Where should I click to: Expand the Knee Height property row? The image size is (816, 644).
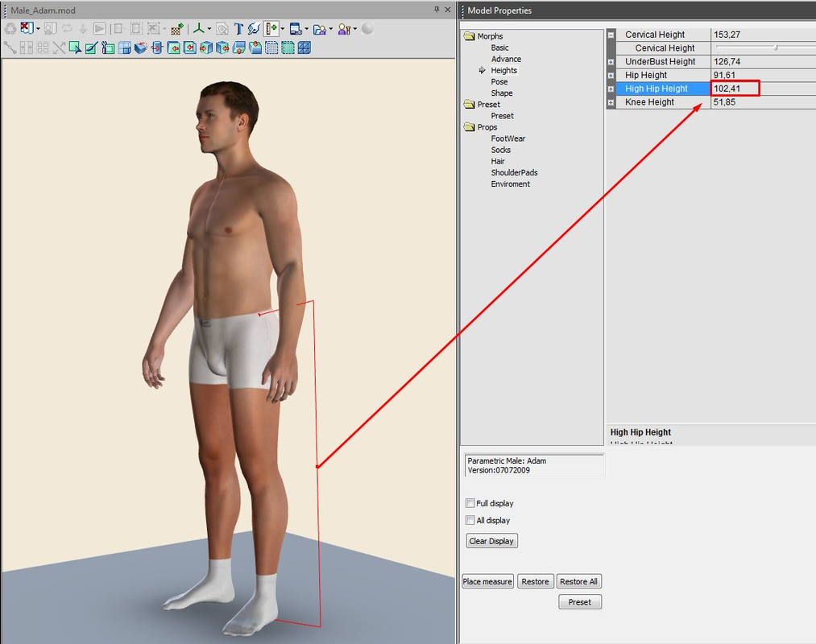(x=611, y=102)
